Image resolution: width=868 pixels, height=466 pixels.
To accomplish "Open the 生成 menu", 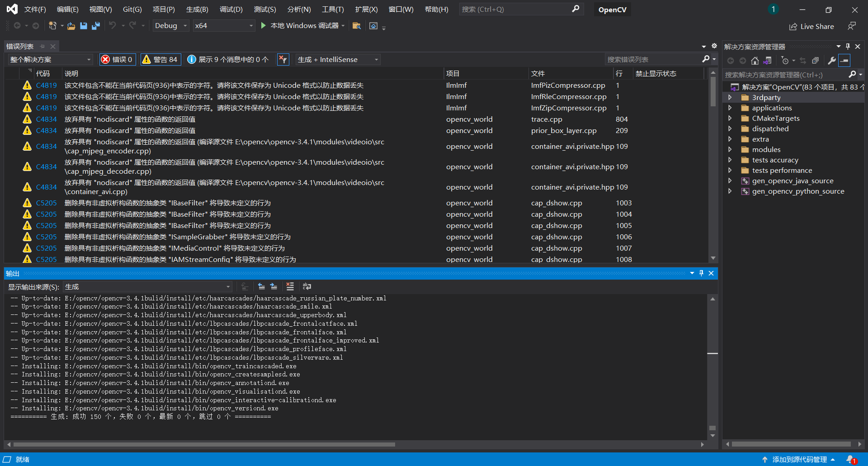I will click(197, 9).
